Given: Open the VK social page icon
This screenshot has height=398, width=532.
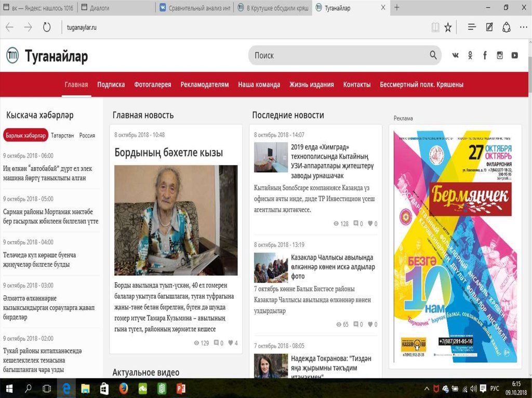Looking at the screenshot, I should 456,56.
